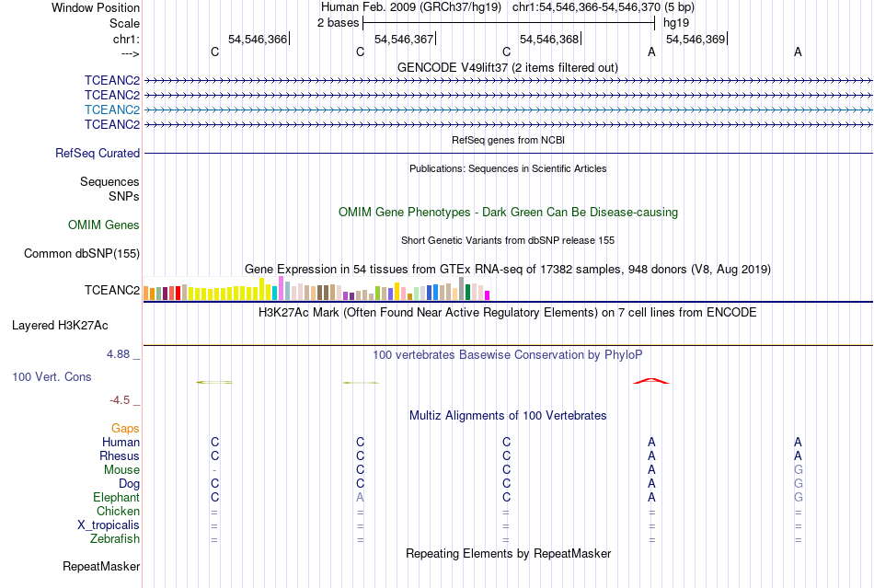
Task: Select the Elephant species row label
Action: tap(116, 497)
